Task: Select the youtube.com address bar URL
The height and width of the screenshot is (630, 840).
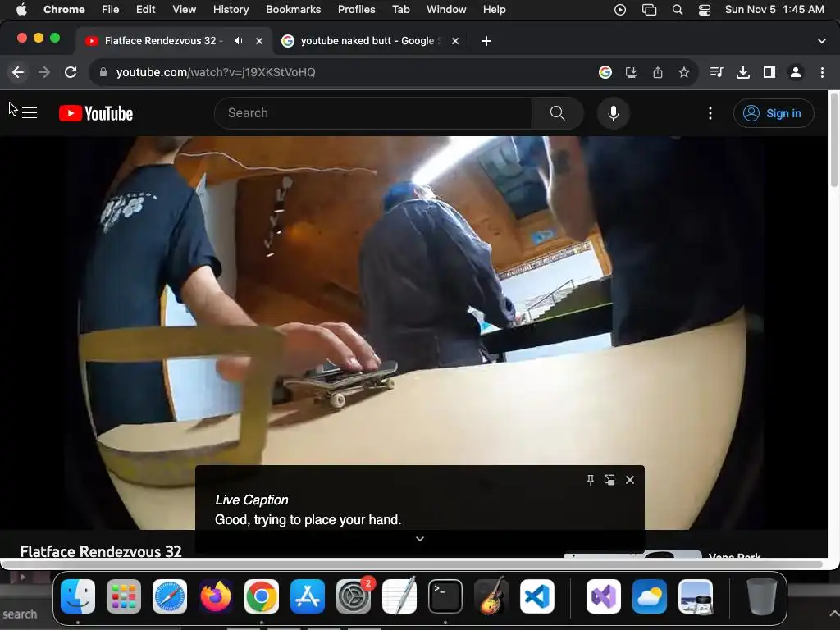Action: (216, 72)
